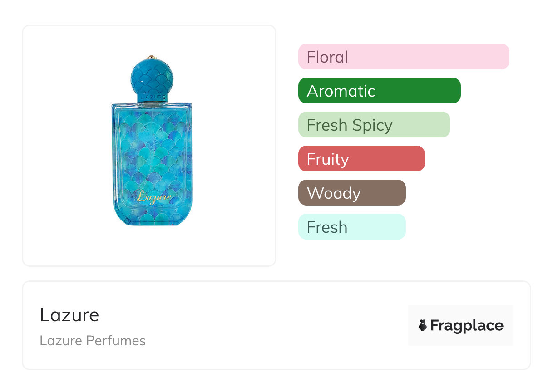Click the Floral label text
553x392 pixels.
[327, 57]
